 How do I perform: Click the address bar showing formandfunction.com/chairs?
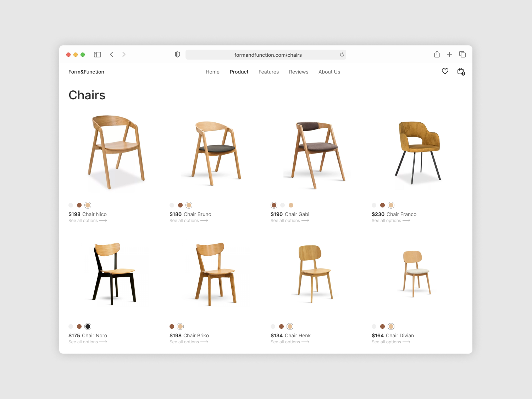coord(266,55)
